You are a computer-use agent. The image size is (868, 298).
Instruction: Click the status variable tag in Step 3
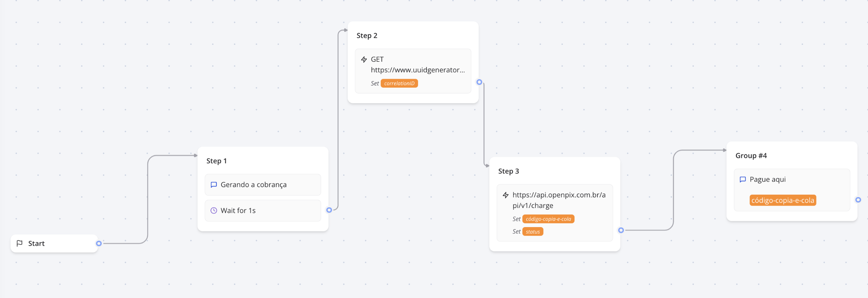[532, 232]
